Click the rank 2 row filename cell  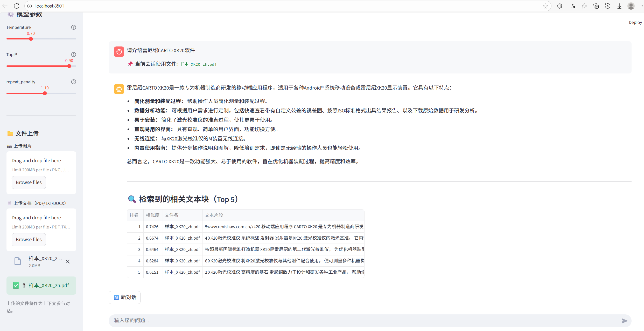[182, 238]
